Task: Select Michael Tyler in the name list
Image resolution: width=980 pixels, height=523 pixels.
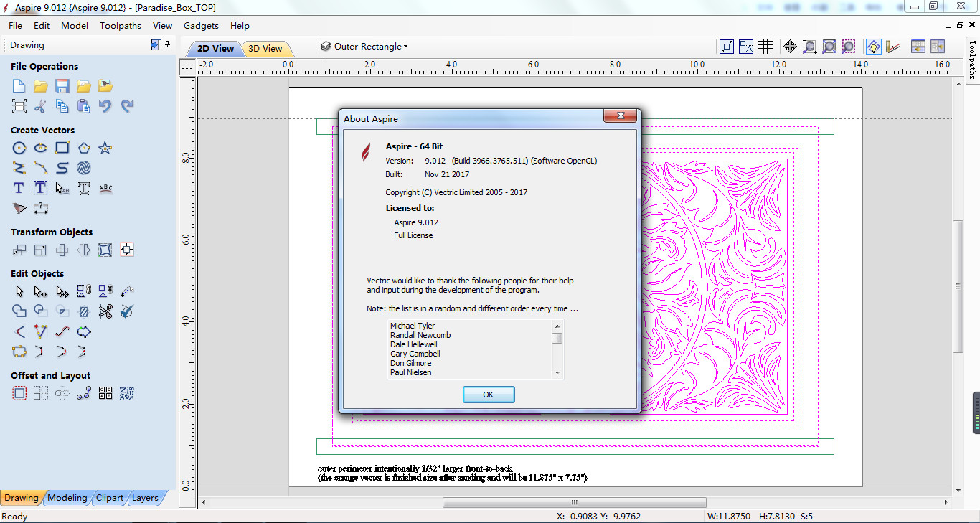Action: (x=413, y=326)
